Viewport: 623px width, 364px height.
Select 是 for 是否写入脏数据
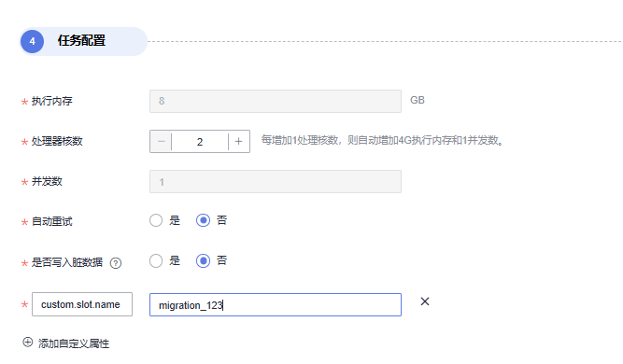[156, 260]
